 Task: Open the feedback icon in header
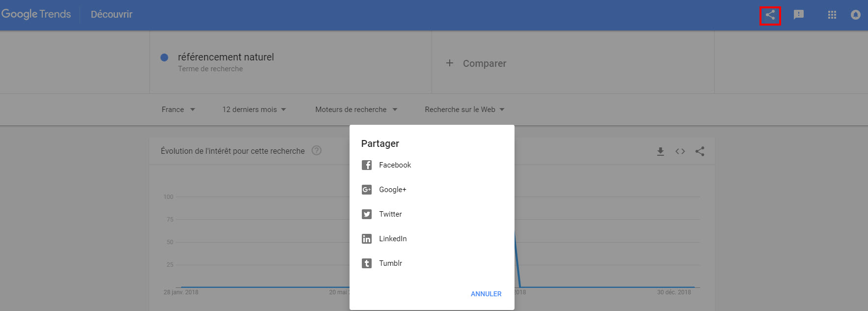(799, 15)
